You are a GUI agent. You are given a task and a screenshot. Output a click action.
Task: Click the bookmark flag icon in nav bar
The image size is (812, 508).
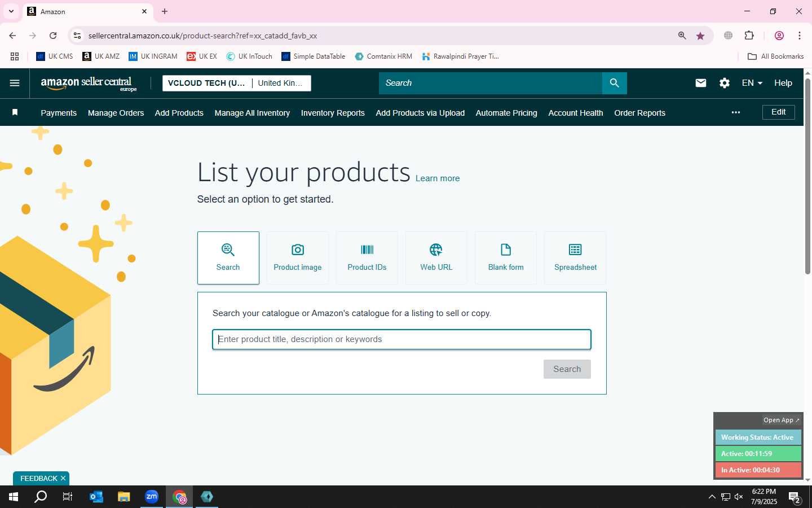[15, 112]
